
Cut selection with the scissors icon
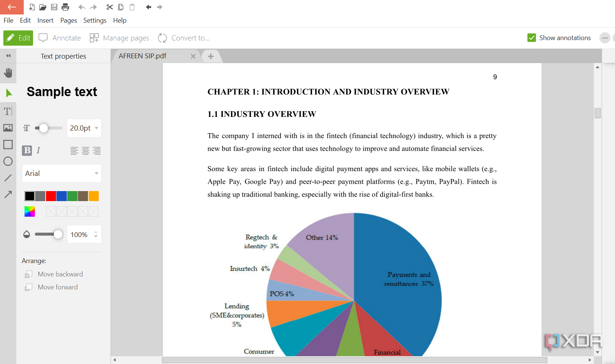point(109,7)
